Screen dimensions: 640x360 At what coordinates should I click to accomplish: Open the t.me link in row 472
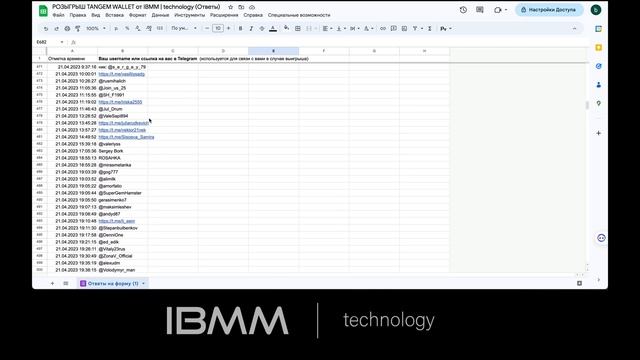tap(122, 74)
